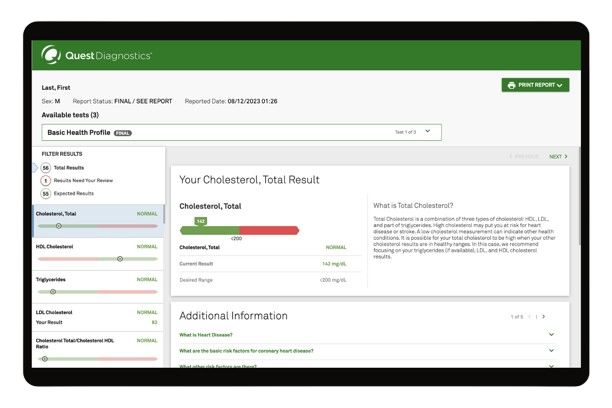
Task: Expand basic risk factors for coronary heart disease
Action: click(x=551, y=351)
